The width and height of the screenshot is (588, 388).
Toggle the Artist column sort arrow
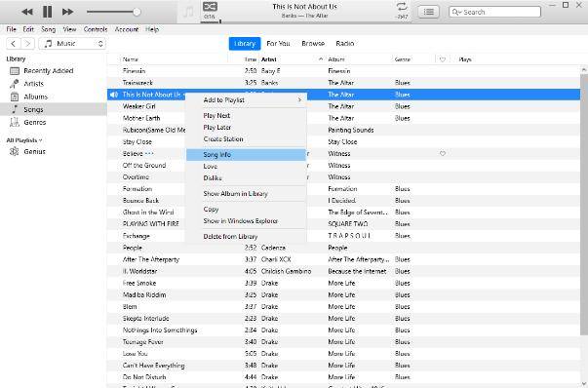point(321,59)
